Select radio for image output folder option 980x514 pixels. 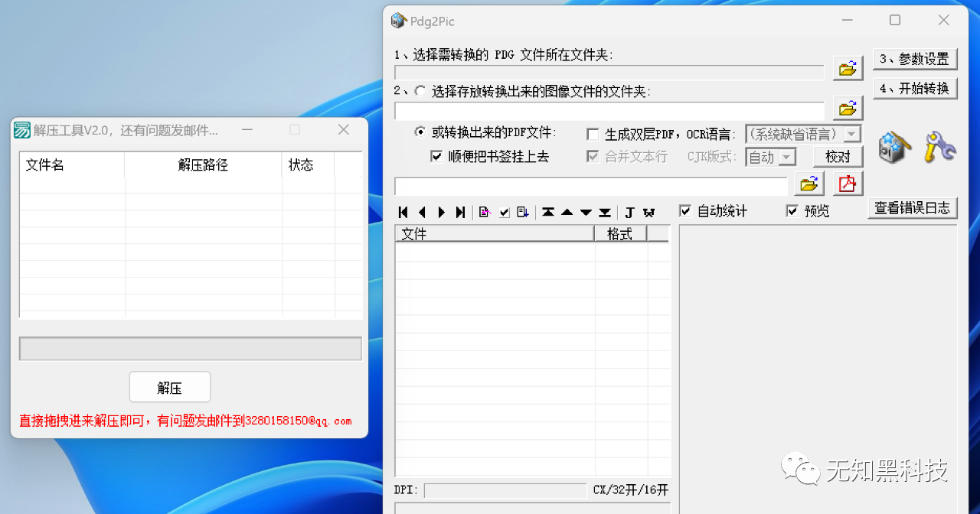420,92
